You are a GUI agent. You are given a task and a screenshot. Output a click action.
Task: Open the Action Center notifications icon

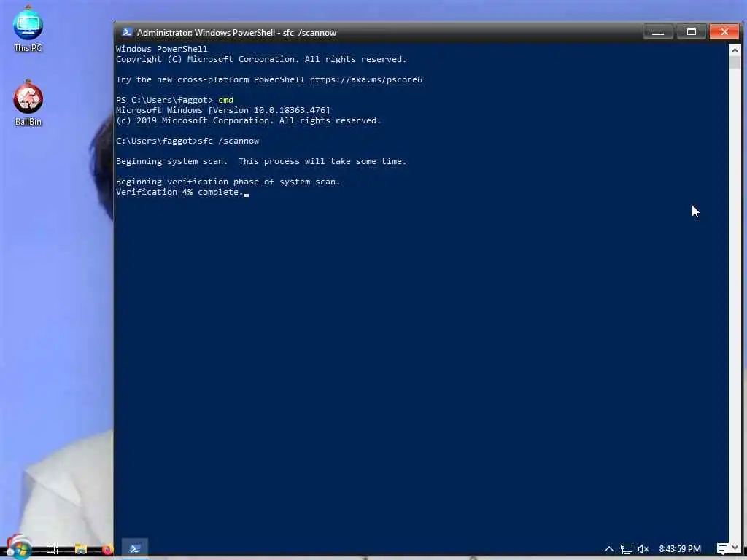click(723, 548)
